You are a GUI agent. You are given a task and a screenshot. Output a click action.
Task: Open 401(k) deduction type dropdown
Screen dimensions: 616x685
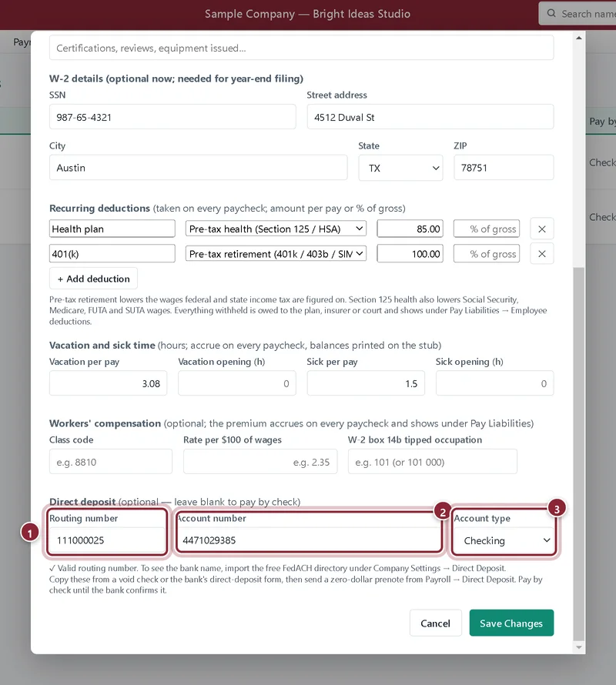click(x=276, y=253)
